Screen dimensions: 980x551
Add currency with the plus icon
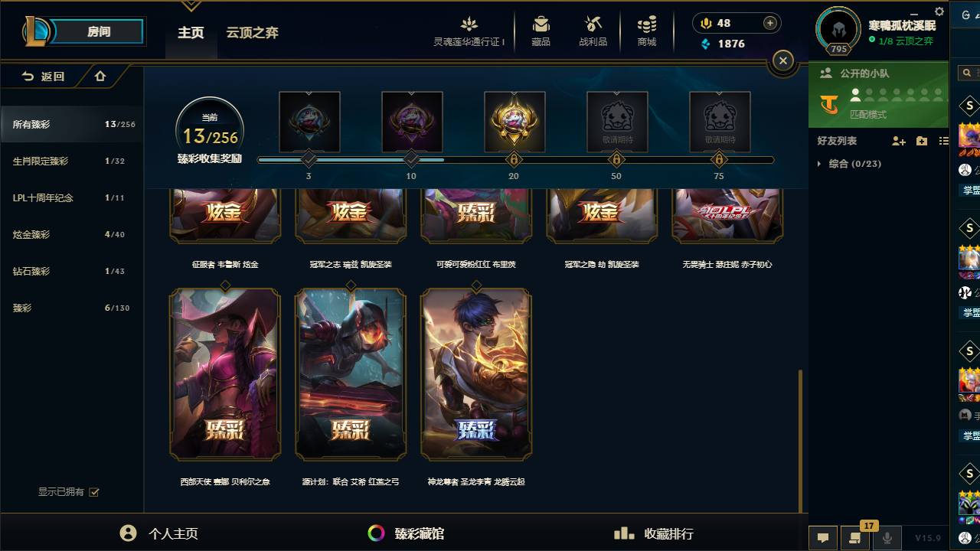tap(770, 23)
